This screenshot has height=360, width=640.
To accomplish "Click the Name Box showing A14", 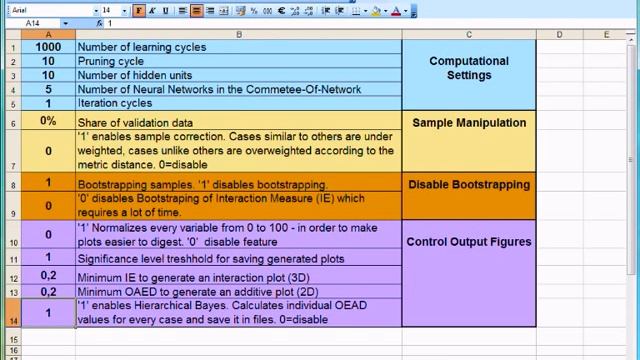I will 33,24.
